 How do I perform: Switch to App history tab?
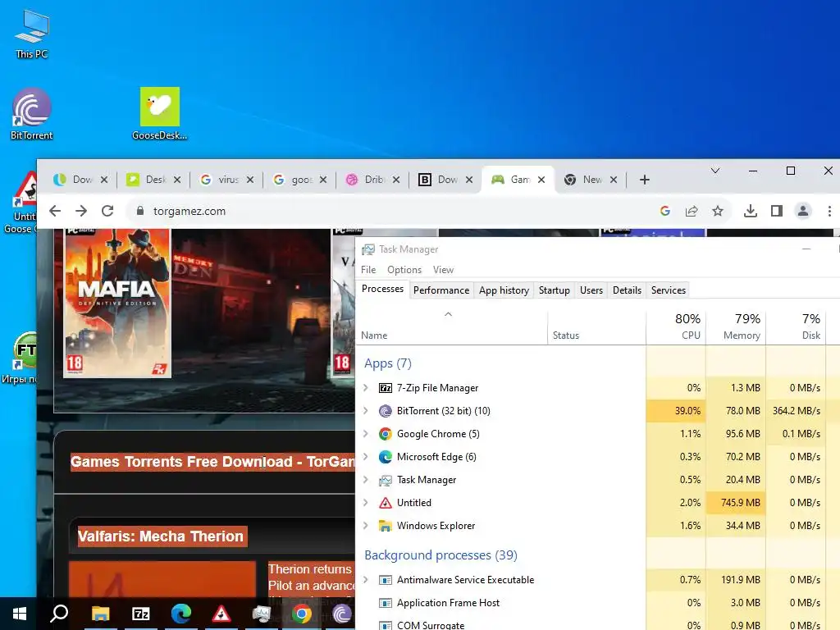pyautogui.click(x=504, y=290)
